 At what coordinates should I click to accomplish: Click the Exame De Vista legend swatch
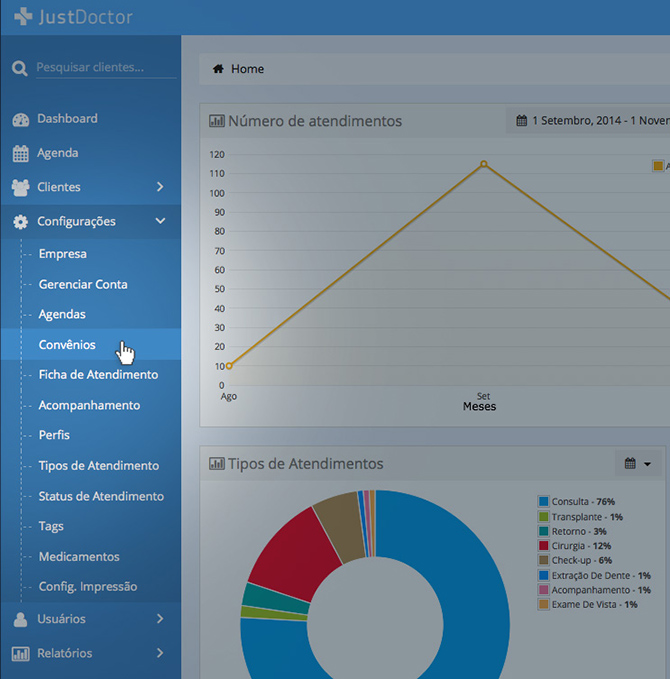544,605
